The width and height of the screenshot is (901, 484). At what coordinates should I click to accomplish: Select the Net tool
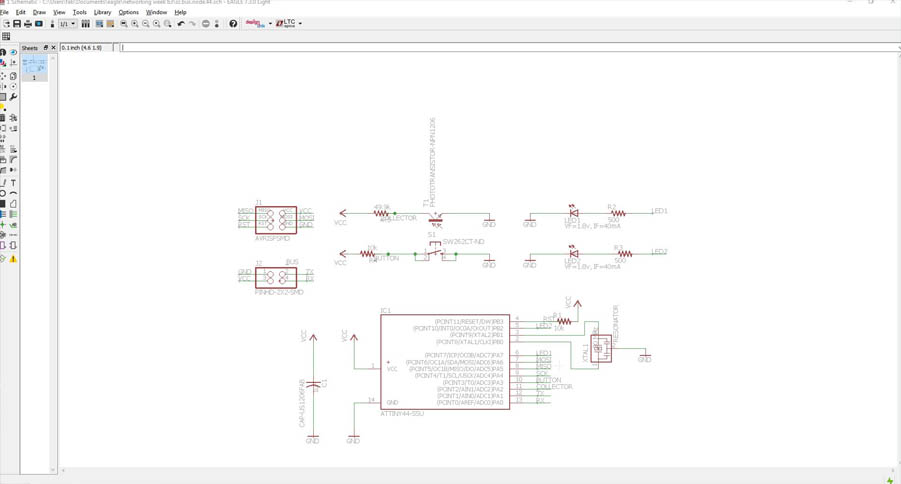13,214
